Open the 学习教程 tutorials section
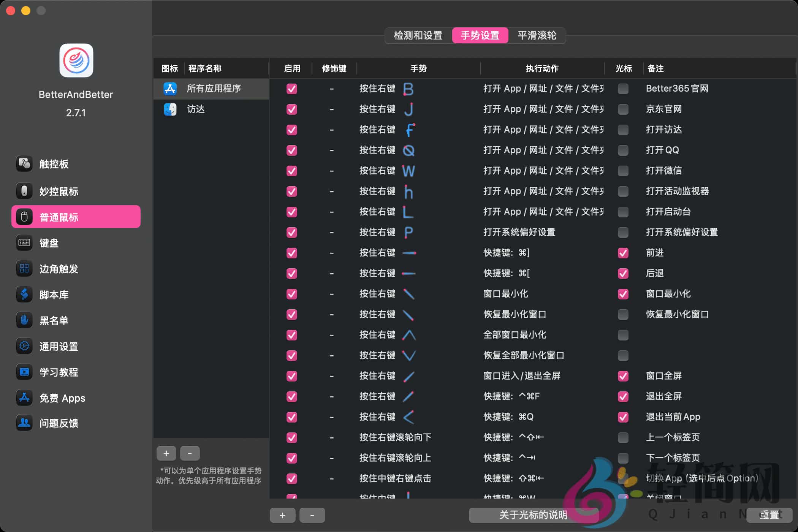This screenshot has height=532, width=798. point(59,372)
